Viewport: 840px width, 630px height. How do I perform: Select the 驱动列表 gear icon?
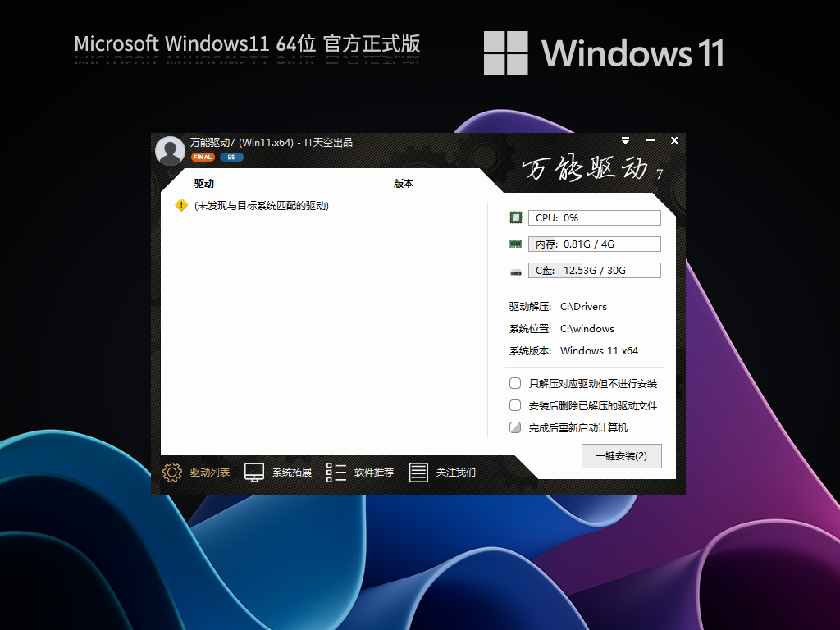(172, 472)
